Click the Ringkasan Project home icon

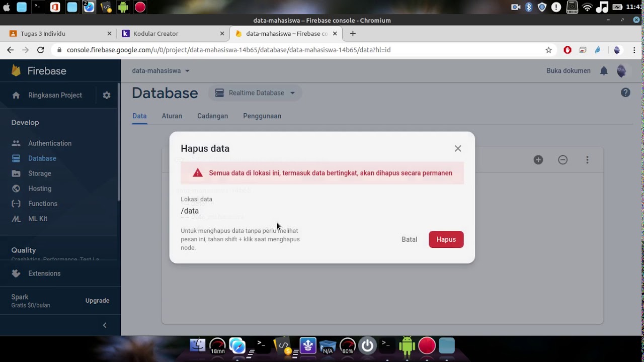pos(16,95)
